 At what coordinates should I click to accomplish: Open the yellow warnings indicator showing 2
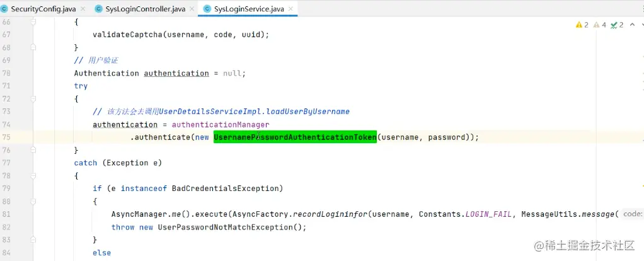point(582,25)
